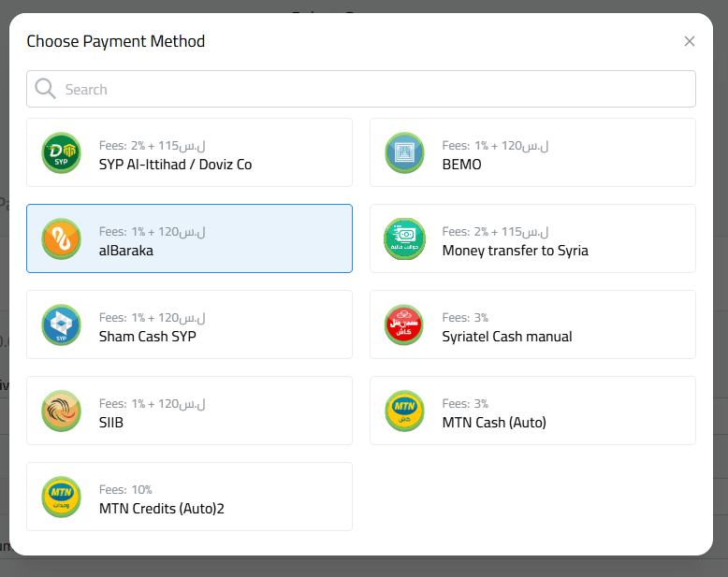This screenshot has width=728, height=577.
Task: Click the MTN Cash (Auto) logo icon
Action: coord(404,411)
